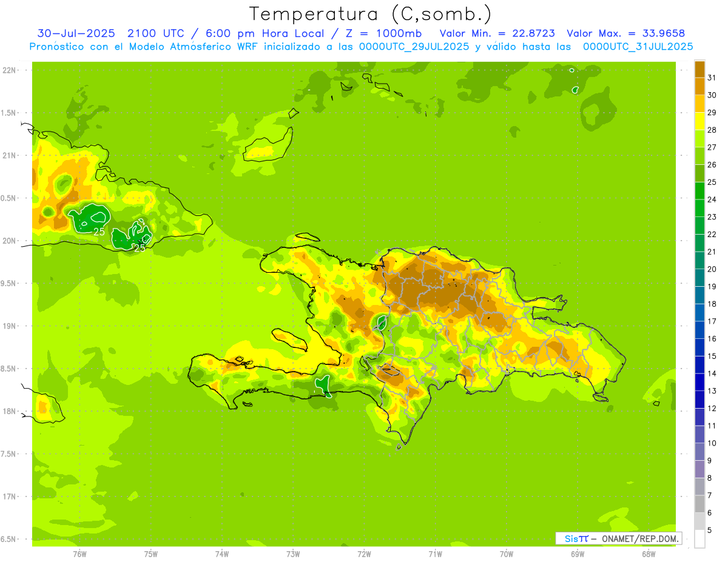This screenshot has width=728, height=562.
Task: Click the legend value "28"
Action: coord(713,130)
